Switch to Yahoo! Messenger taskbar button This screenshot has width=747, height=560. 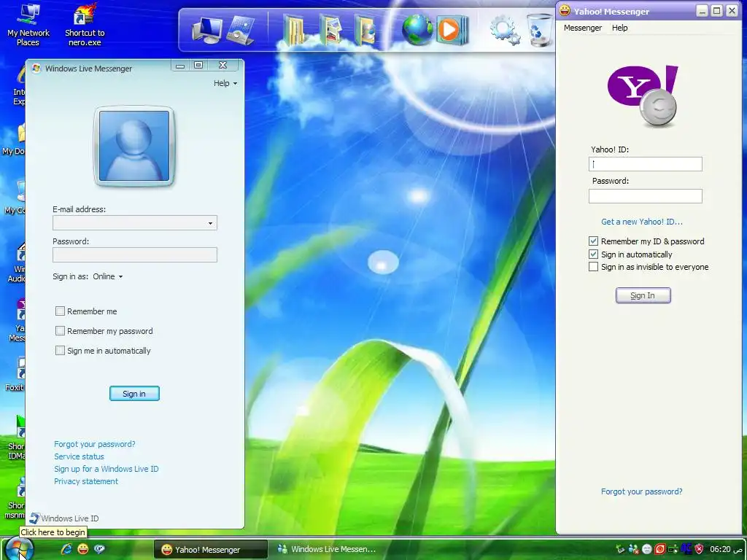tap(209, 549)
